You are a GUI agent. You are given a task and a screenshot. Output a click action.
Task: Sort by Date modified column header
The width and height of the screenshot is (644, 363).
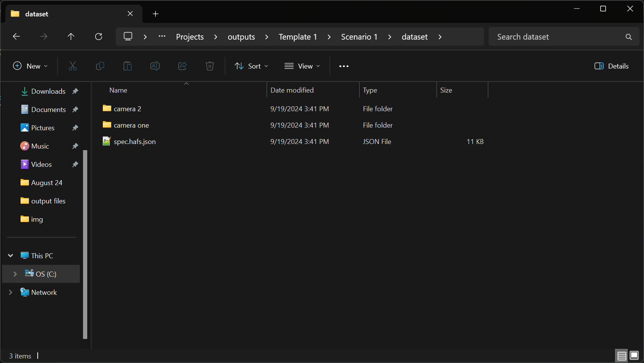(292, 90)
